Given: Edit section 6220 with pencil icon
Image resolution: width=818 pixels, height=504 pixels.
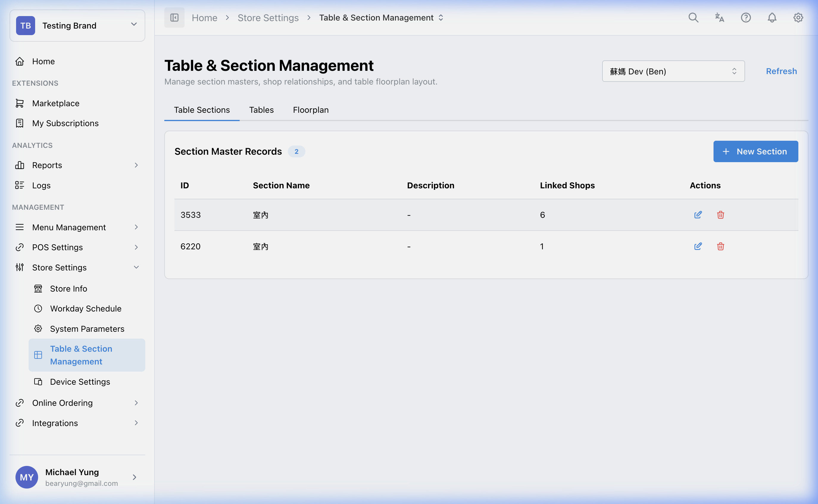Looking at the screenshot, I should [x=698, y=246].
